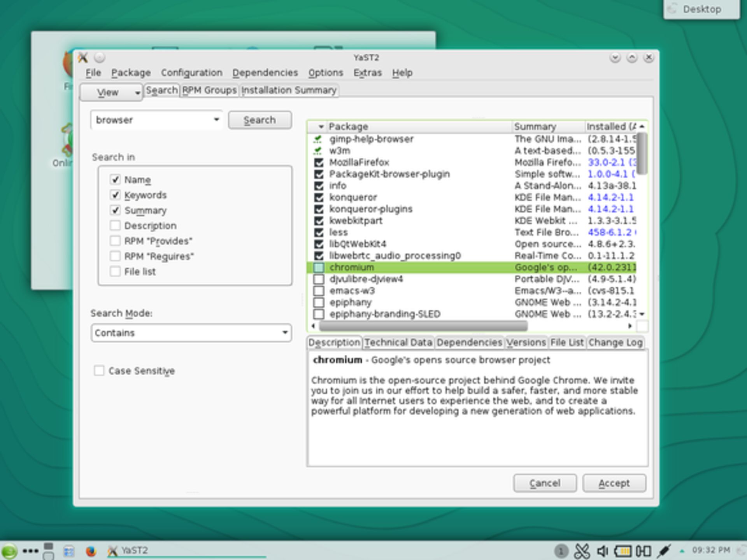Screen dimensions: 747x560
Task: Open the Dependencies menu
Action: [x=265, y=73]
